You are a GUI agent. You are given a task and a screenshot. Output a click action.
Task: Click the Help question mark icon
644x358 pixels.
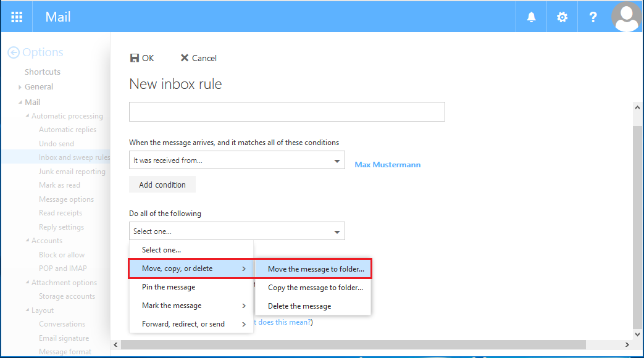point(592,17)
